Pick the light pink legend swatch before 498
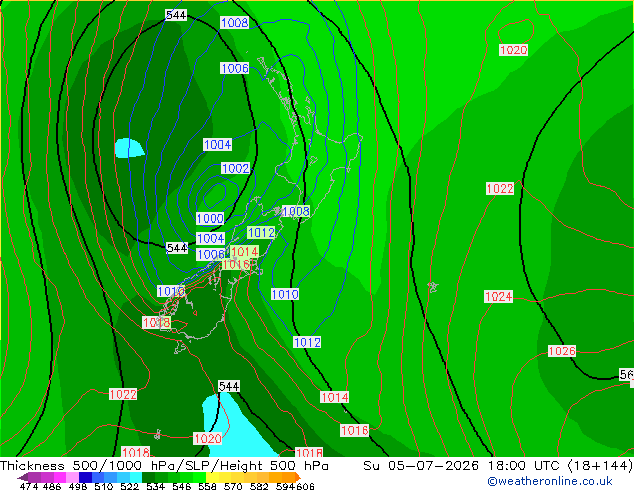The height and width of the screenshot is (490, 634). click(72, 477)
